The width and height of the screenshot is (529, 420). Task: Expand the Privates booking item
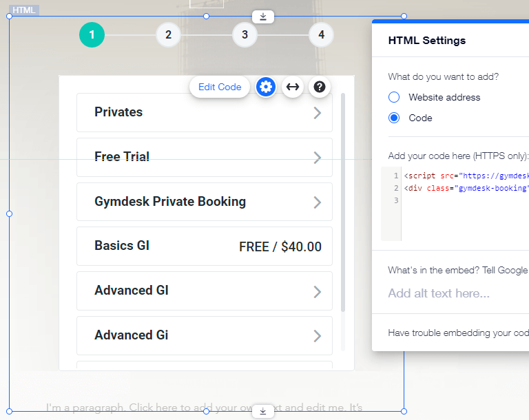pyautogui.click(x=204, y=112)
